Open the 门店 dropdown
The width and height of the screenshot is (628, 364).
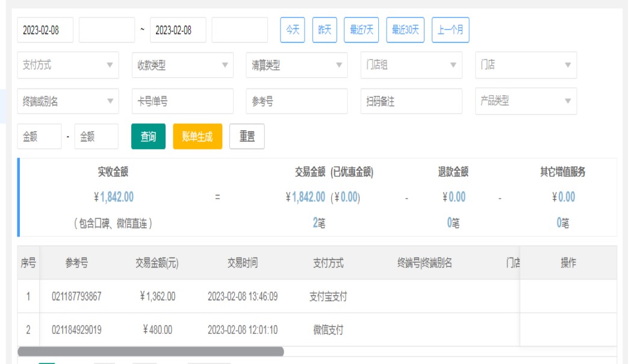pyautogui.click(x=526, y=66)
